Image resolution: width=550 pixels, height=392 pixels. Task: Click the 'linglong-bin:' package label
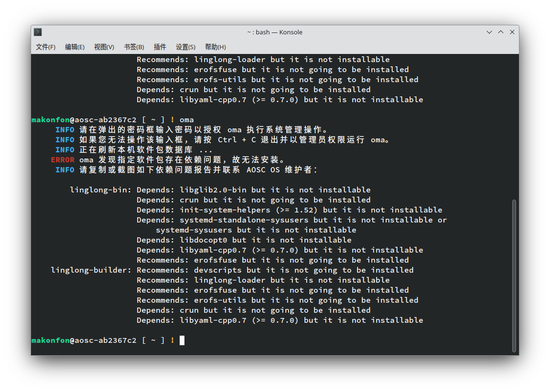[100, 190]
